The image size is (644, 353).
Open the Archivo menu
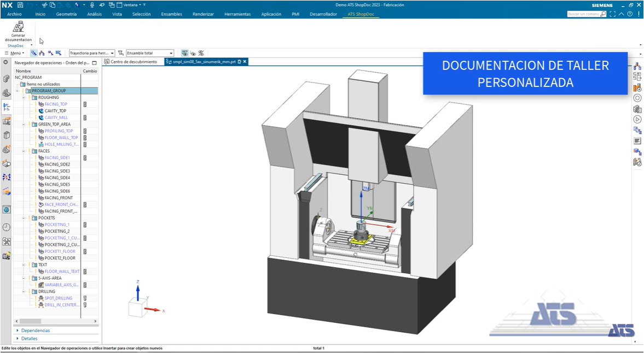14,14
